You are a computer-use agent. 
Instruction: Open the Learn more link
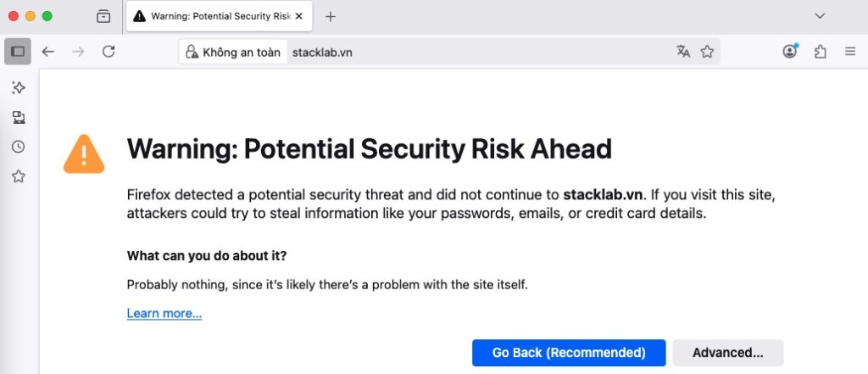pos(164,314)
